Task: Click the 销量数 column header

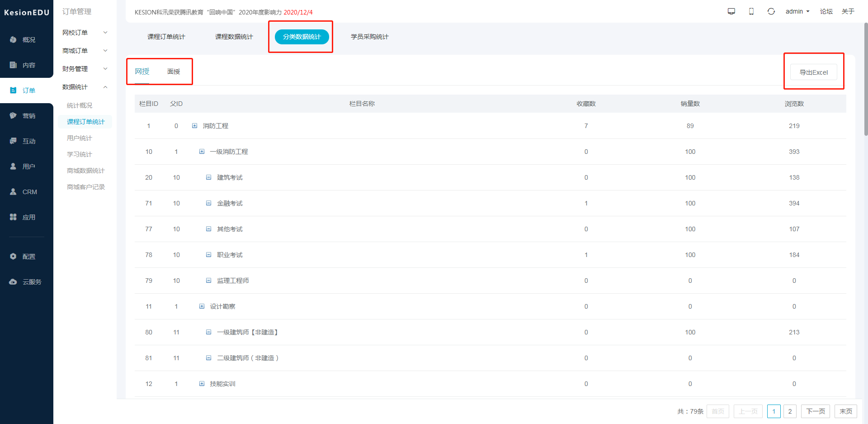Action: pos(690,104)
